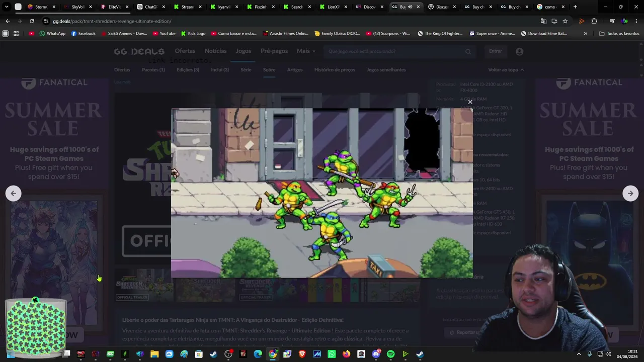Open the browser extensions puzzle icon
644x362 pixels.
(594, 21)
